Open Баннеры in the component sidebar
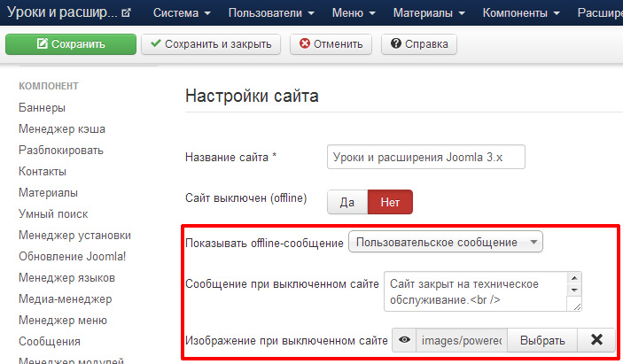 click(42, 108)
